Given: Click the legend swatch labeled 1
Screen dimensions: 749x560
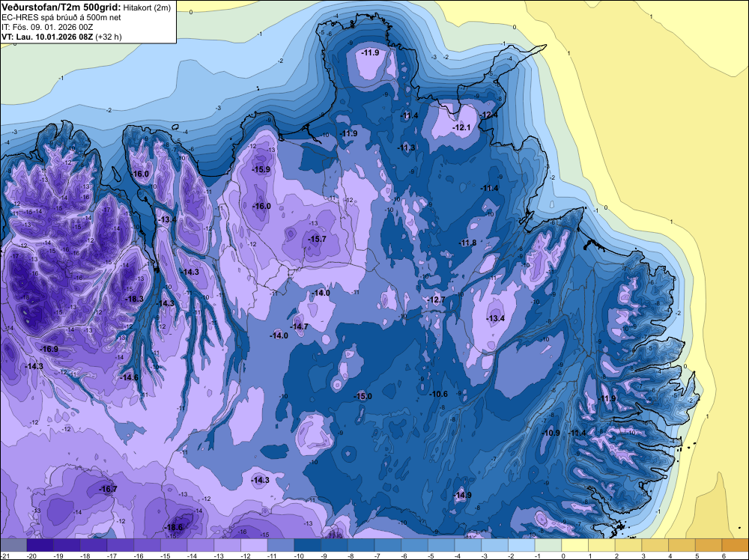Looking at the screenshot, I should (x=602, y=545).
